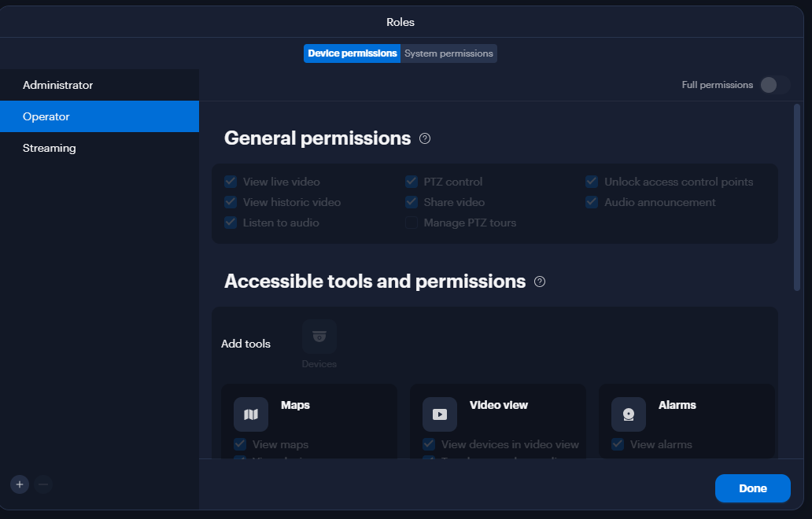Toggle Share video checkbox
Image resolution: width=812 pixels, height=519 pixels.
coord(412,202)
